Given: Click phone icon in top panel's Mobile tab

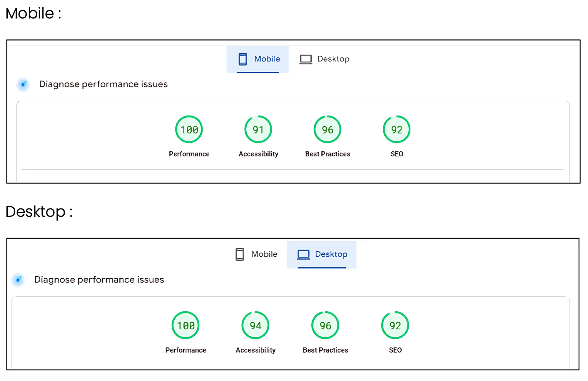Looking at the screenshot, I should point(243,59).
